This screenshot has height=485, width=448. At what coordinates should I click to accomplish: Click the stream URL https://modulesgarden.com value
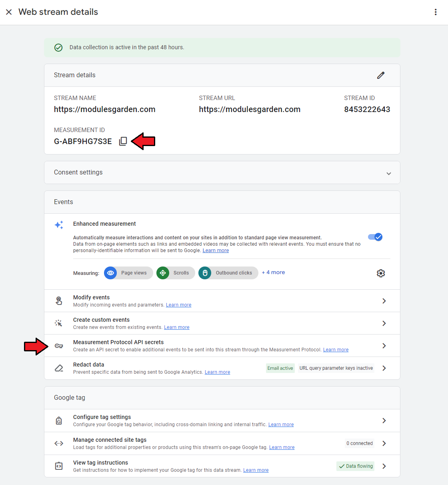pos(250,109)
